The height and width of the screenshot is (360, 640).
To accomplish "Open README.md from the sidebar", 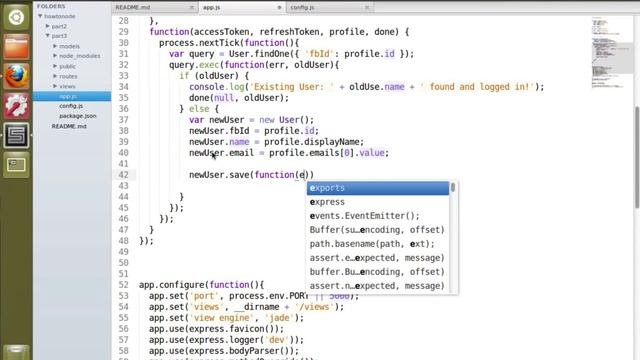I will (69, 126).
